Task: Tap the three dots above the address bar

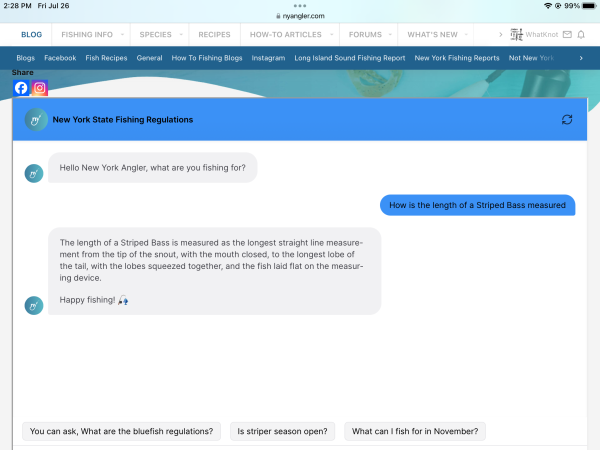Action: 300,5
